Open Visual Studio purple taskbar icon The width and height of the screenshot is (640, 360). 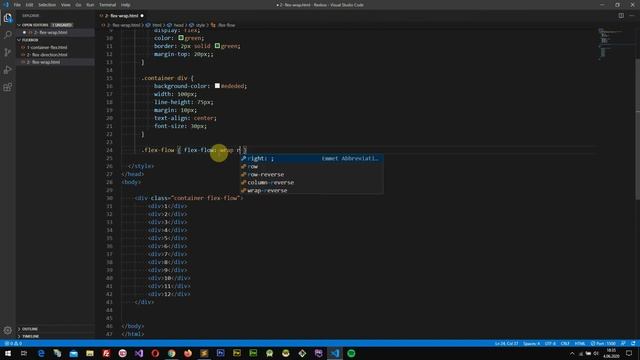coord(139,353)
